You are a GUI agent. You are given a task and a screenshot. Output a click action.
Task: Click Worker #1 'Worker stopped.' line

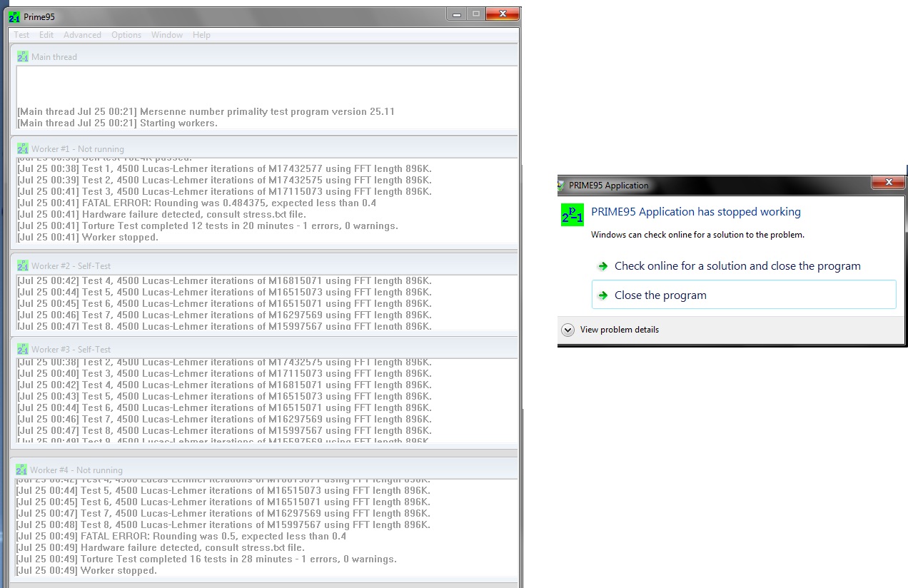(x=88, y=237)
